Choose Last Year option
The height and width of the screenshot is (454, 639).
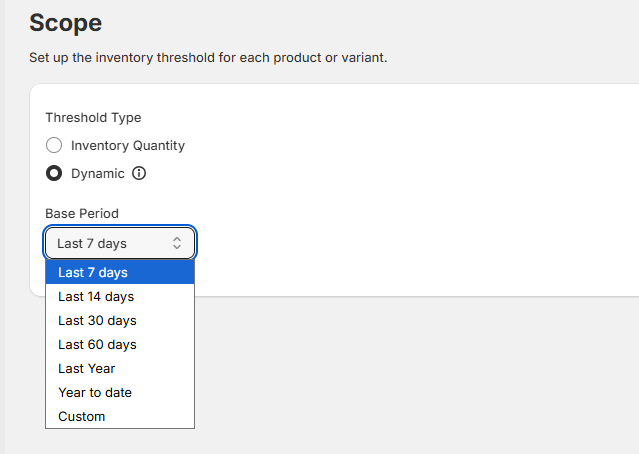[x=120, y=368]
